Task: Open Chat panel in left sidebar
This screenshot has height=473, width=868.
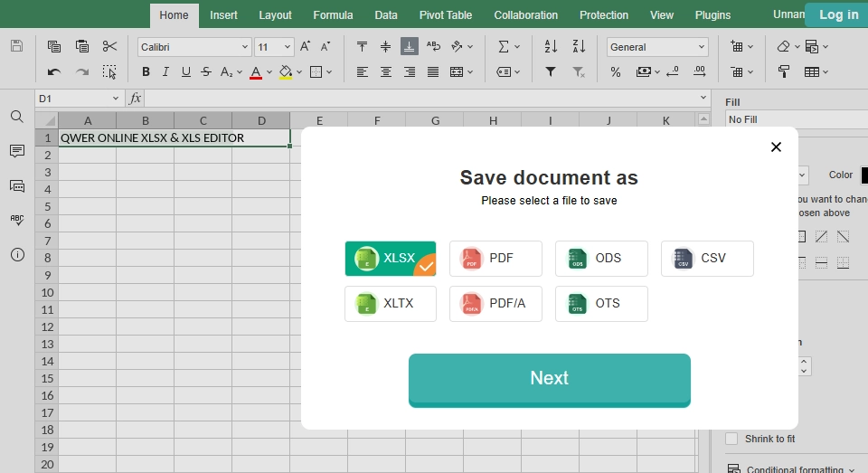Action: 17,186
